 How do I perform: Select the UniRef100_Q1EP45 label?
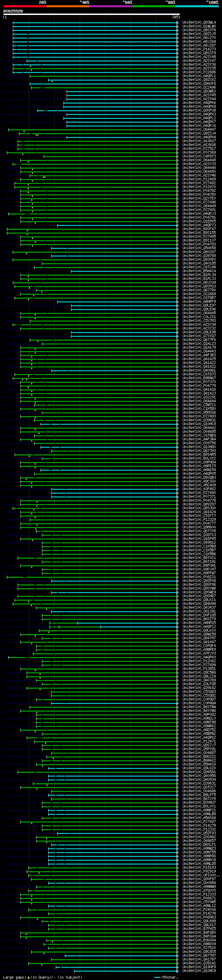coord(199,539)
